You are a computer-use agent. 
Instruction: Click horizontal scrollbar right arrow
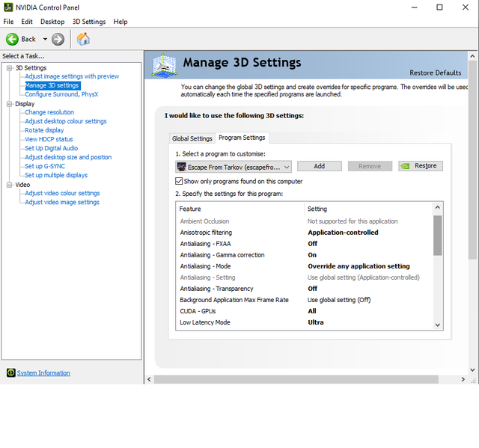click(x=463, y=379)
